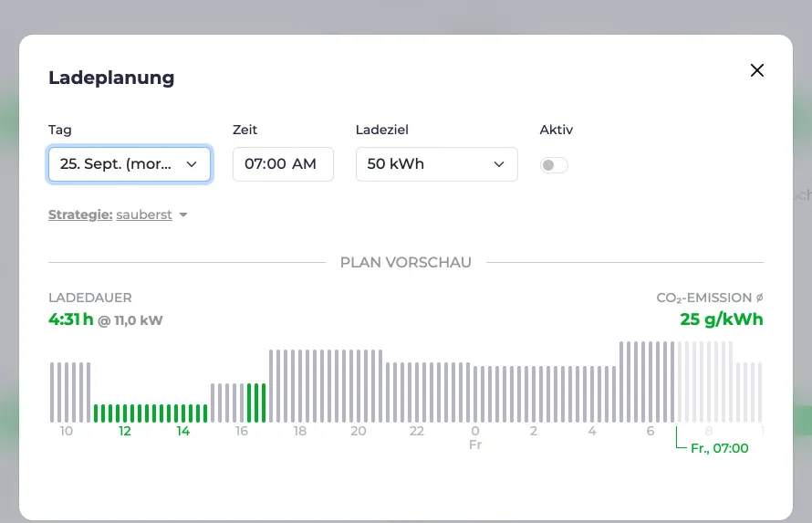The image size is (812, 523).
Task: Close the Ladeplanung dialog
Action: 756,70
